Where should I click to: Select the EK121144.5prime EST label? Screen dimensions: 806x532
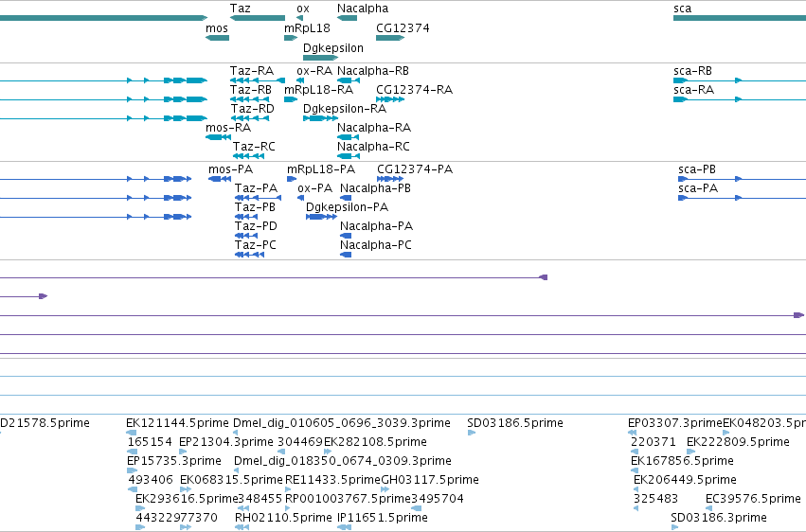pyautogui.click(x=177, y=423)
